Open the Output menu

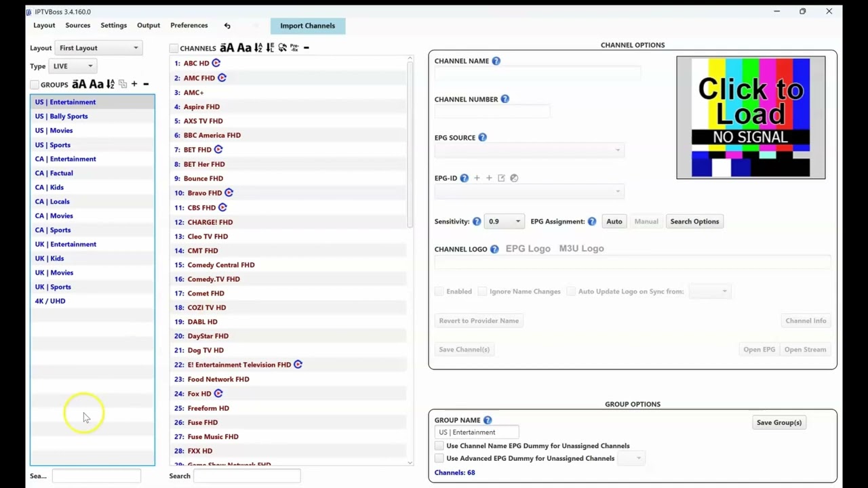point(149,26)
